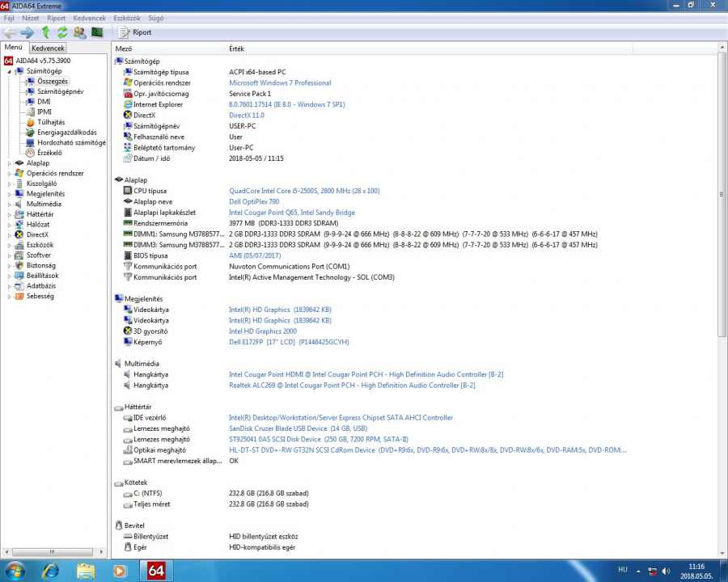The width and height of the screenshot is (728, 582).
Task: Select Összegzés in the tree
Action: 53,81
